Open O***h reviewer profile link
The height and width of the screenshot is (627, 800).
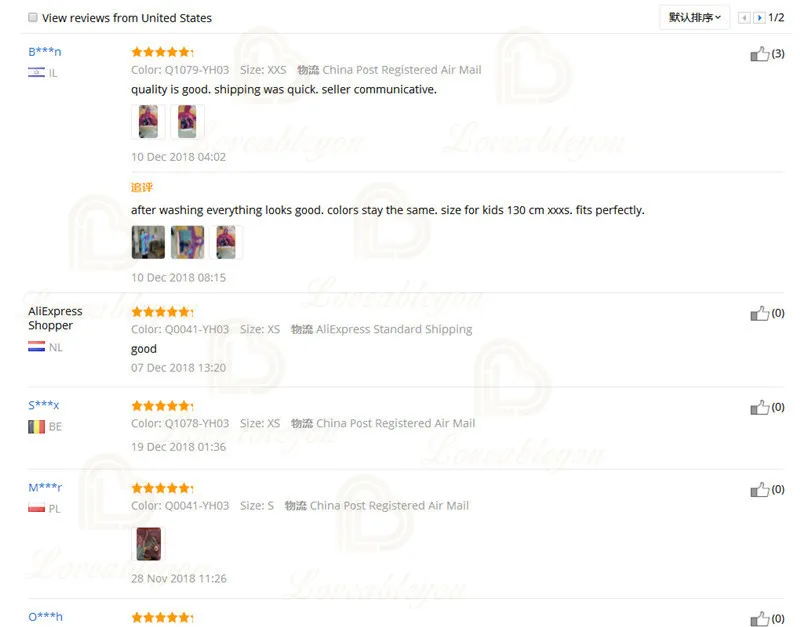pyautogui.click(x=45, y=617)
